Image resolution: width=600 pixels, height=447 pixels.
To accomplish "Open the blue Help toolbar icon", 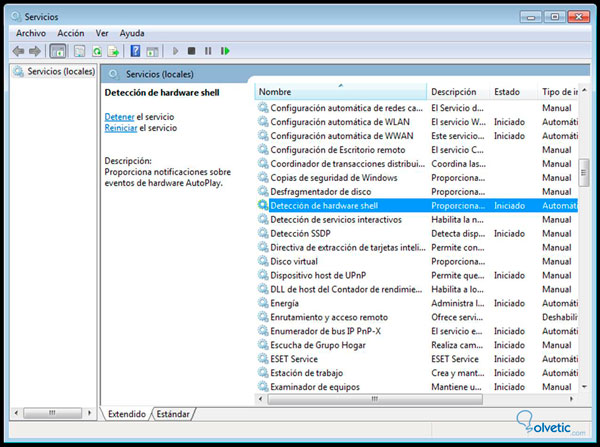I will point(135,51).
